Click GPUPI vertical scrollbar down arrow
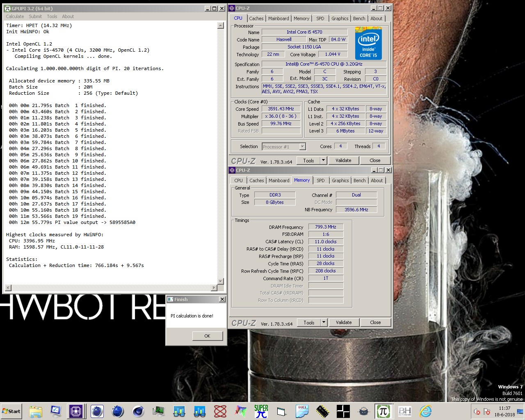The image size is (525, 420). [221, 281]
